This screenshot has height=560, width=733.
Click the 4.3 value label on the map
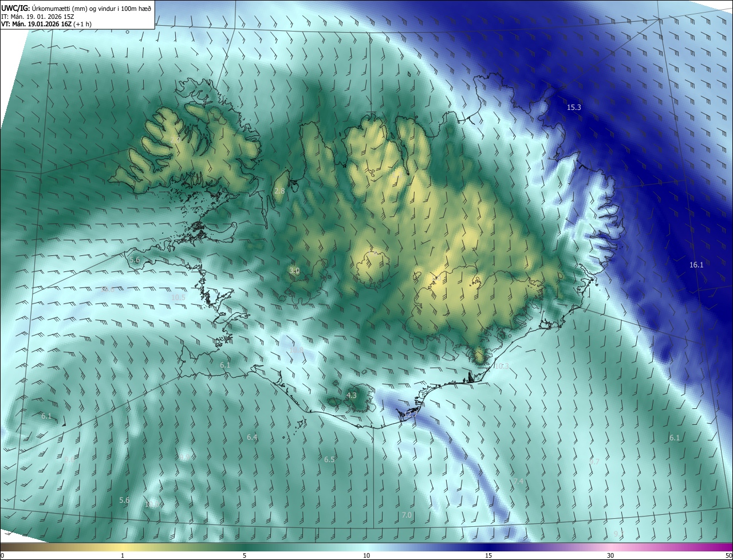tap(352, 395)
